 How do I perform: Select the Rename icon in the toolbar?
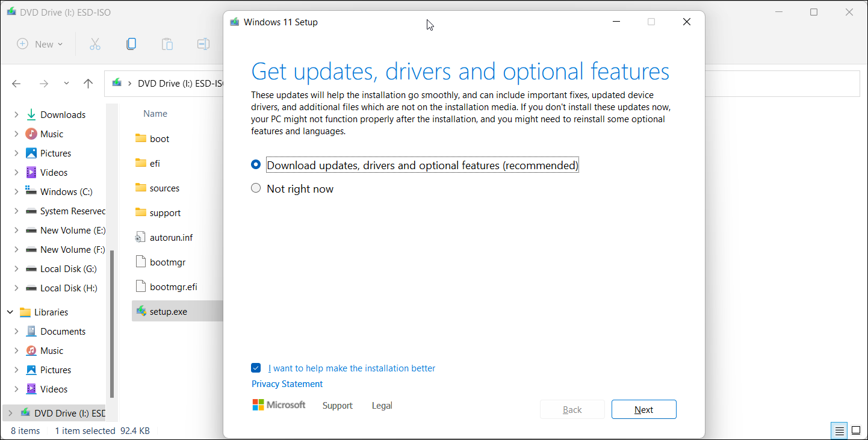coord(203,44)
